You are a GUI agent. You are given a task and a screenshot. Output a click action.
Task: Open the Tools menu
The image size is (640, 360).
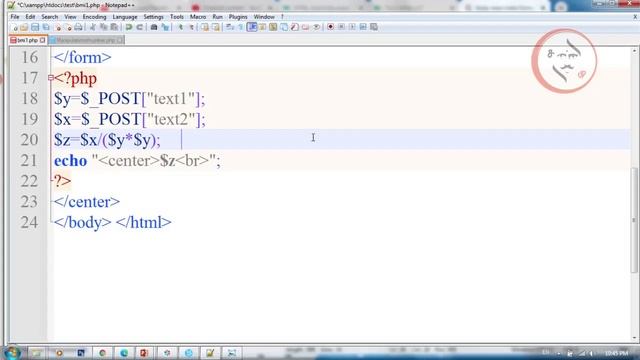tap(177, 17)
